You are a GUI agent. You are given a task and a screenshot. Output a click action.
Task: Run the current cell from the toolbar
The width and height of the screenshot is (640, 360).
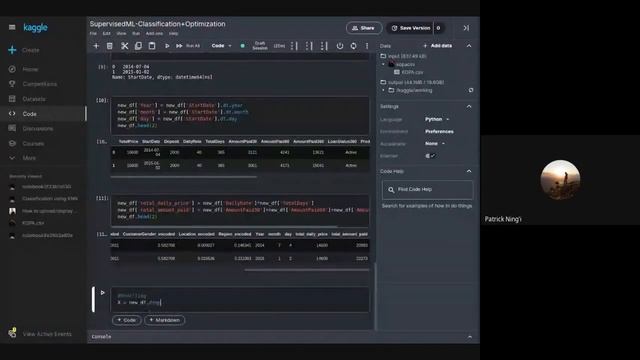(167, 46)
